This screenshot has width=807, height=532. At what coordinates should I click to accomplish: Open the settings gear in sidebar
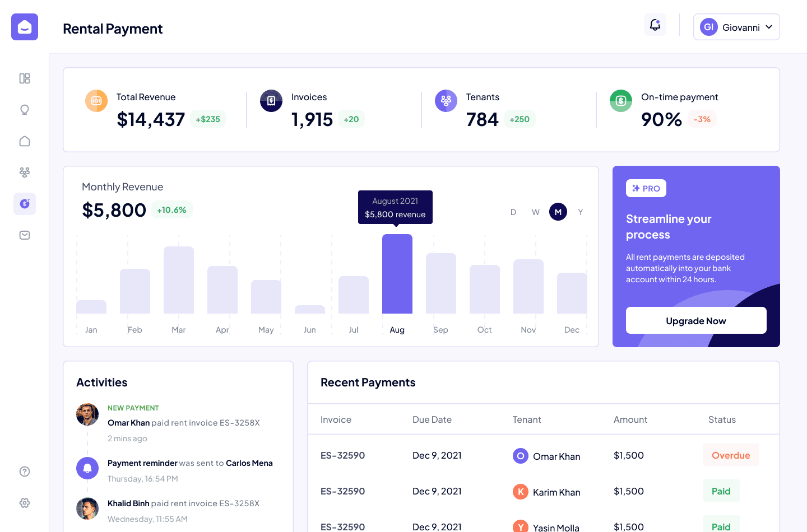[x=25, y=503]
